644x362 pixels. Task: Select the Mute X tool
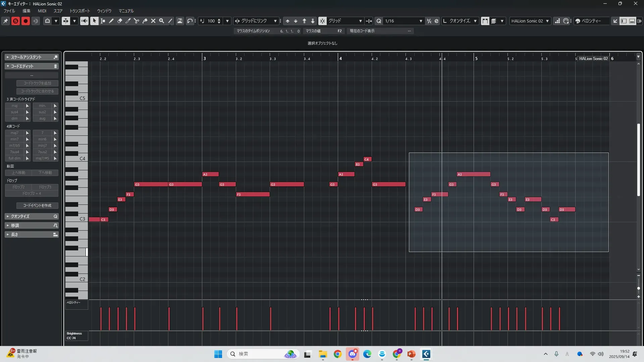point(153,21)
